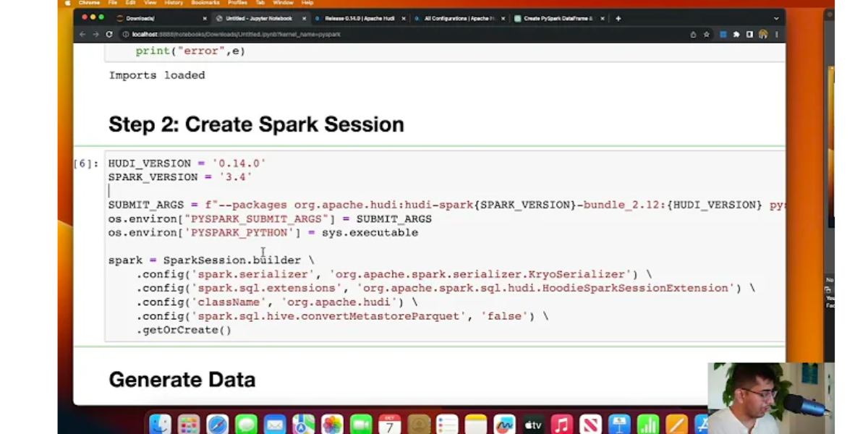This screenshot has width=868, height=434.
Task: Go back using the browser back arrow
Action: (x=82, y=34)
